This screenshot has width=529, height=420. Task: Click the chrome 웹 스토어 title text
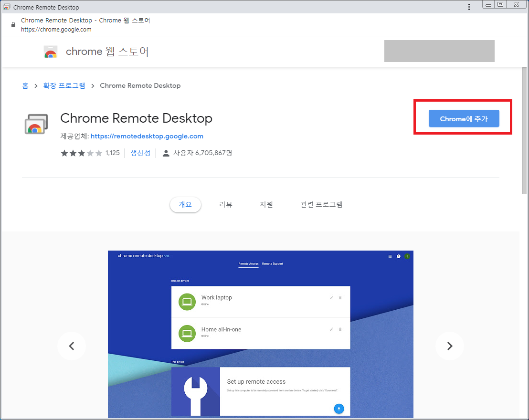[x=107, y=52]
